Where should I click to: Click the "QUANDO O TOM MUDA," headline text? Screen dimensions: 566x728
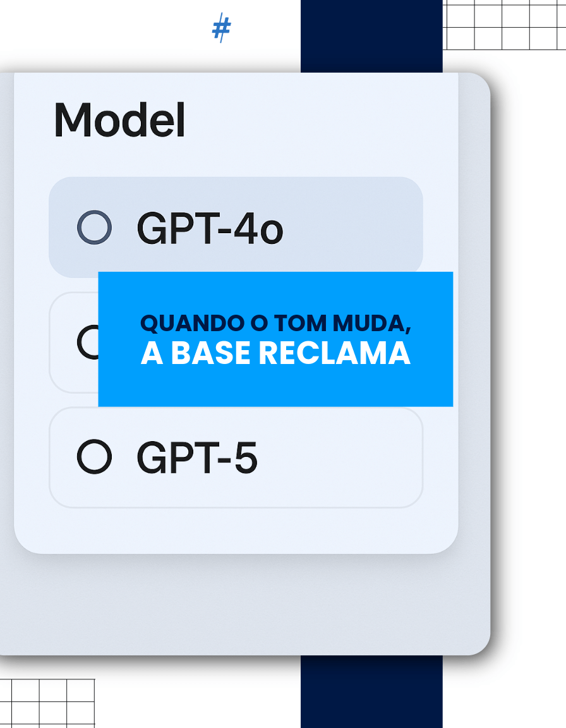tap(275, 323)
